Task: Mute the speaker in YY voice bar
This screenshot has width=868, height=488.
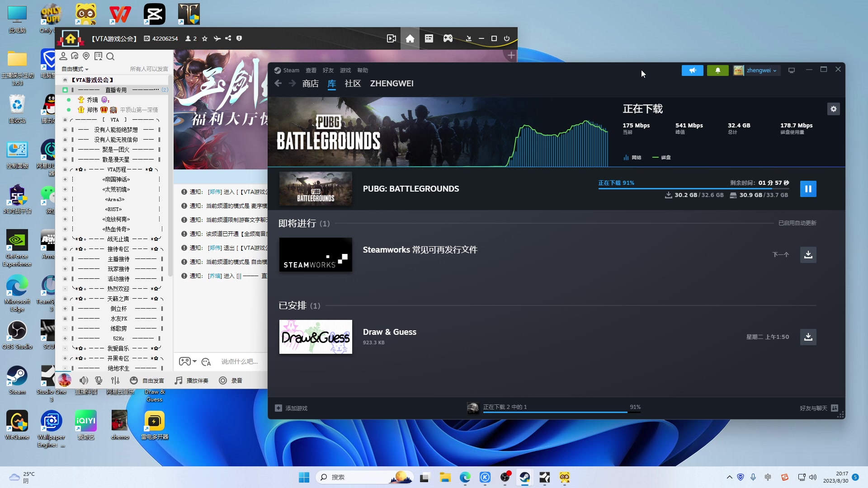Action: coord(84,380)
